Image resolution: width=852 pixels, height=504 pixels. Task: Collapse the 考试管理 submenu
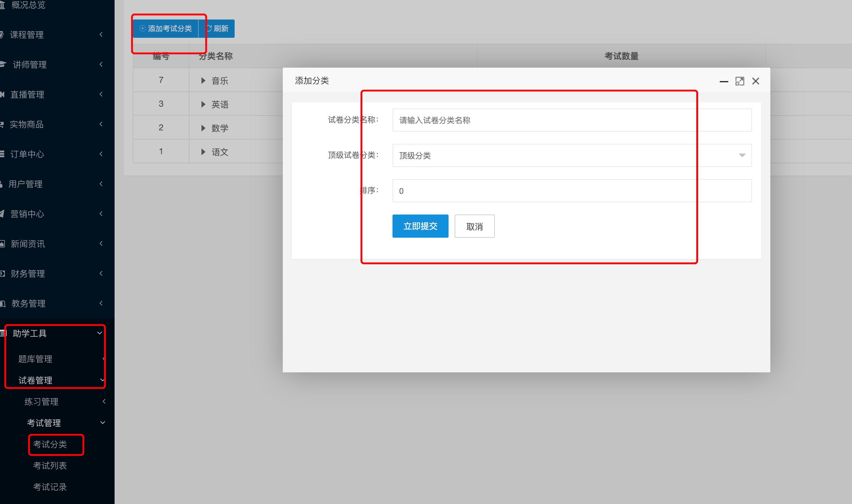coord(57,423)
